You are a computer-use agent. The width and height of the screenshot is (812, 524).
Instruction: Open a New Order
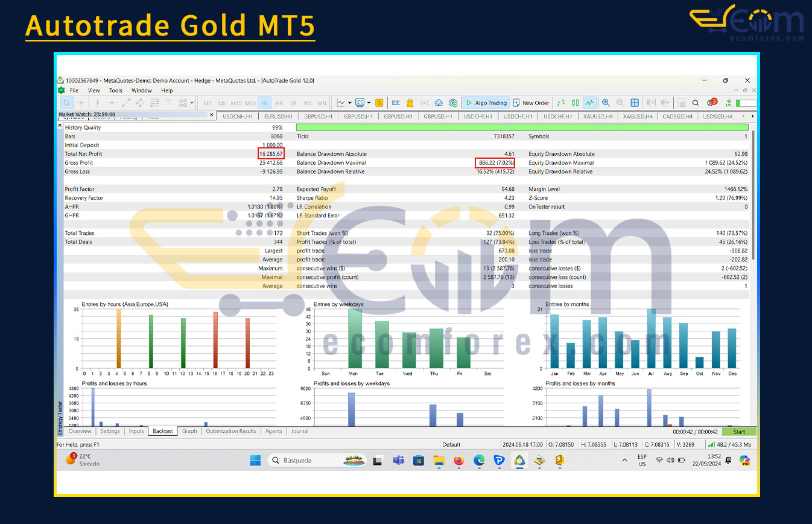(x=531, y=103)
